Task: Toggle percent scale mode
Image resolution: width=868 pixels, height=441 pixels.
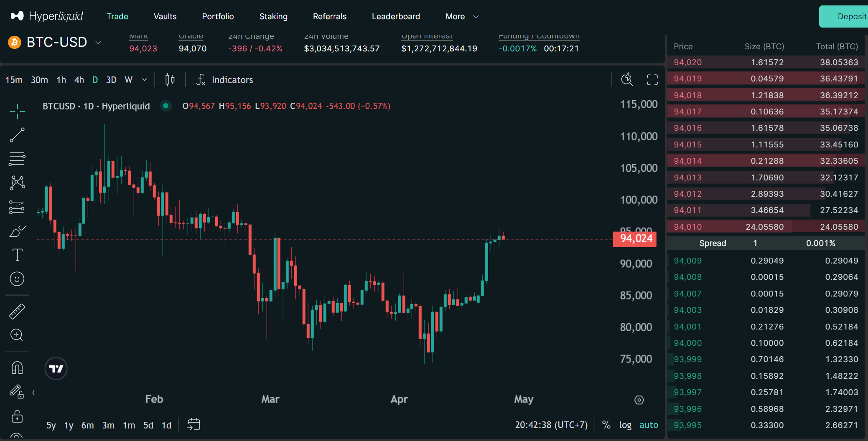Action: (x=606, y=425)
